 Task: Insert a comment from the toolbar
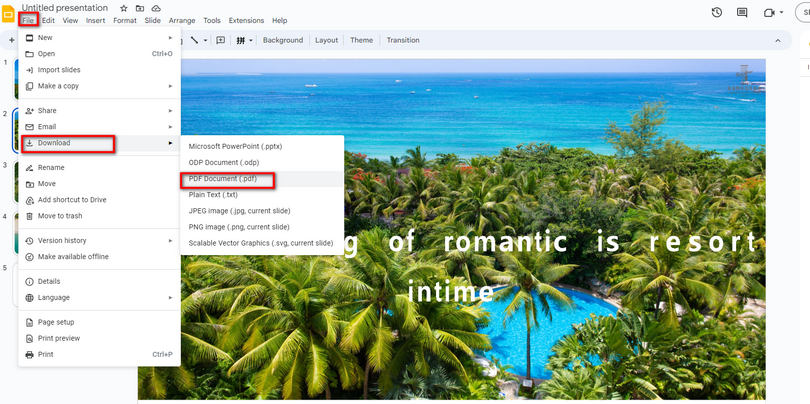click(x=221, y=40)
